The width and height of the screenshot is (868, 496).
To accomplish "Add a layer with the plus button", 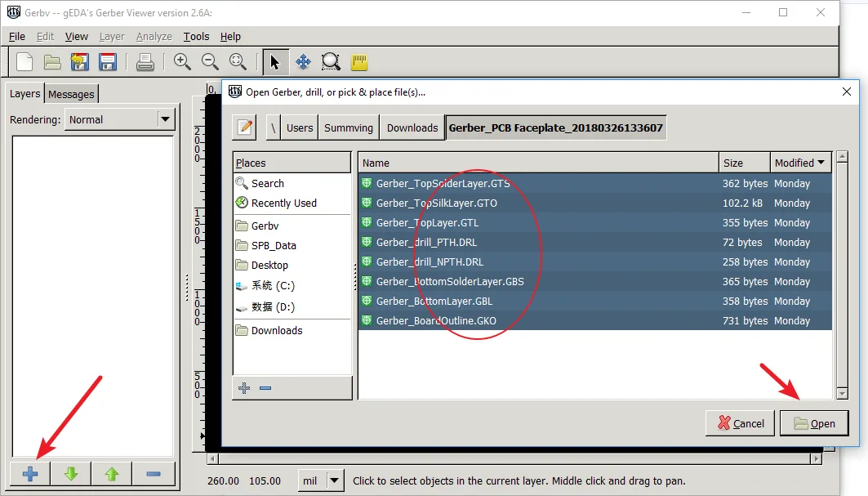I will 30,474.
